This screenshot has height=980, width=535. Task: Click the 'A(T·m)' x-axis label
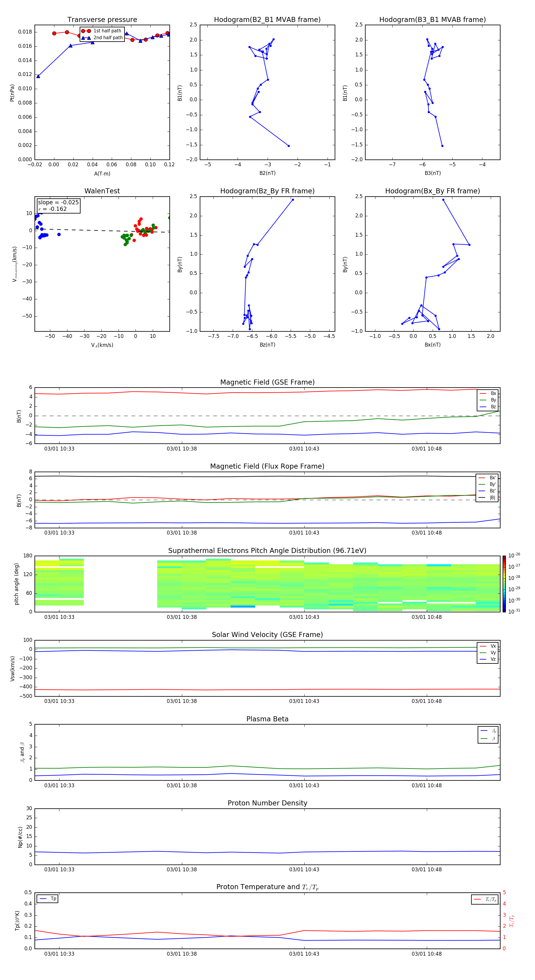102,173
